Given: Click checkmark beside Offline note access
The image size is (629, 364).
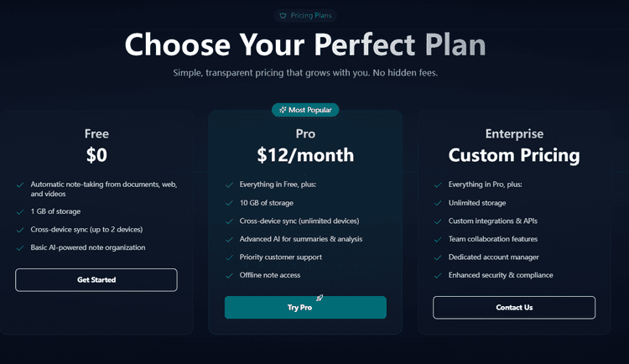Looking at the screenshot, I should (228, 275).
